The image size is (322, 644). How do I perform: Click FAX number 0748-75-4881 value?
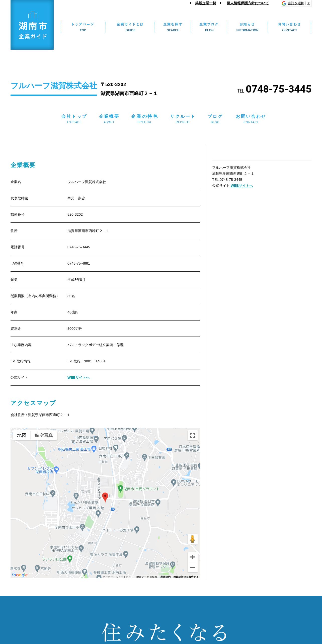(x=79, y=264)
